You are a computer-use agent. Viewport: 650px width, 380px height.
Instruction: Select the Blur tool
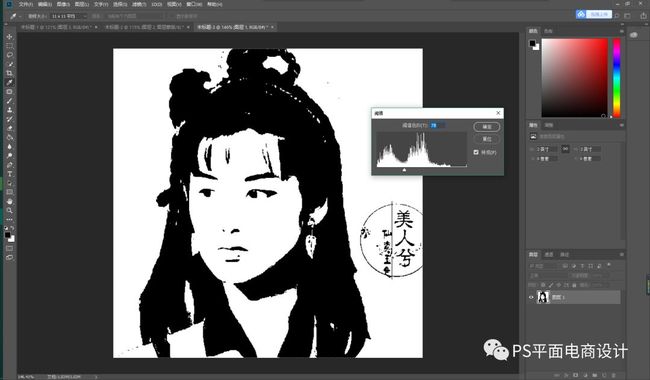tap(9, 146)
